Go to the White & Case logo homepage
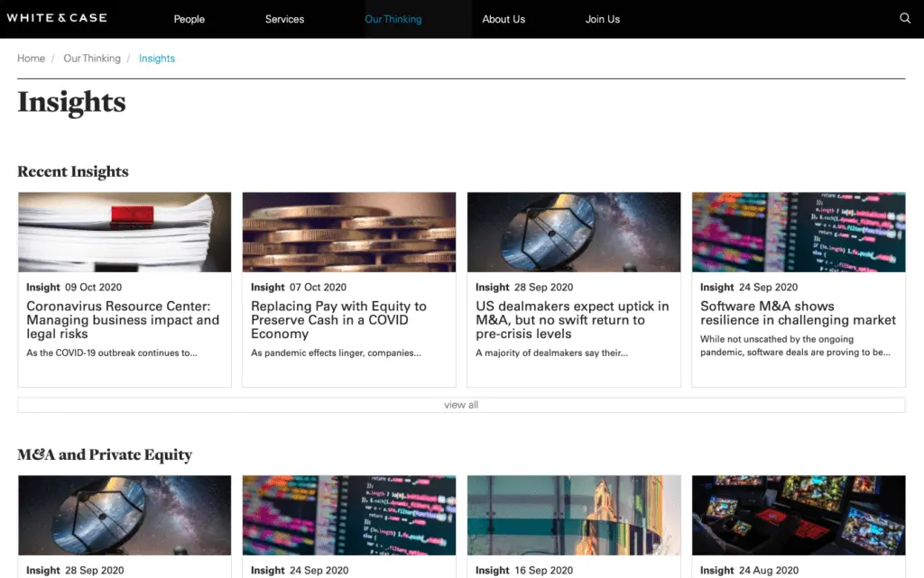The width and height of the screenshot is (924, 578). point(57,18)
